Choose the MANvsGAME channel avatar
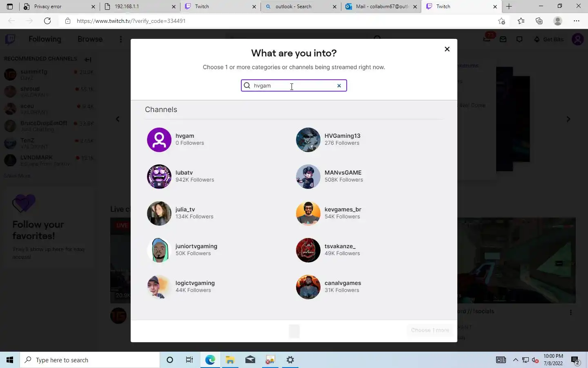Screen dimensions: 588x368 (308, 177)
